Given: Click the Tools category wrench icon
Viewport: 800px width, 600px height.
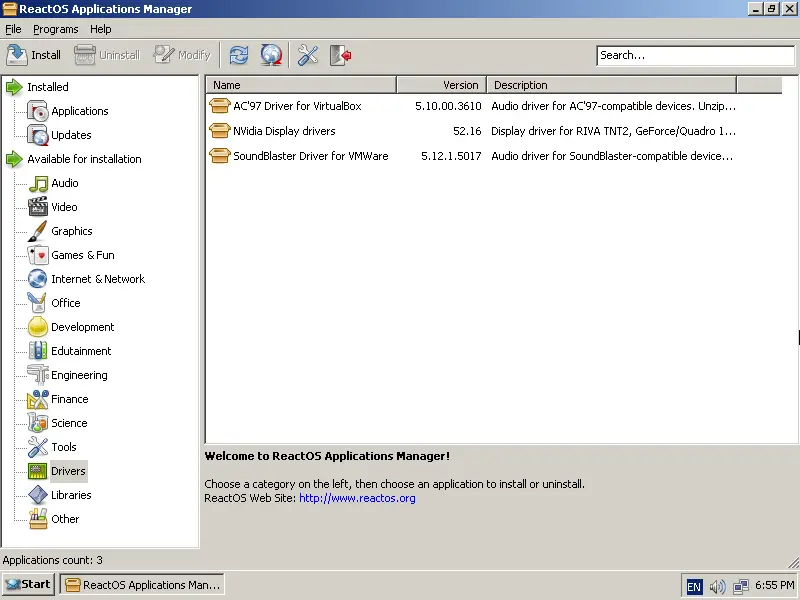Looking at the screenshot, I should 38,446.
